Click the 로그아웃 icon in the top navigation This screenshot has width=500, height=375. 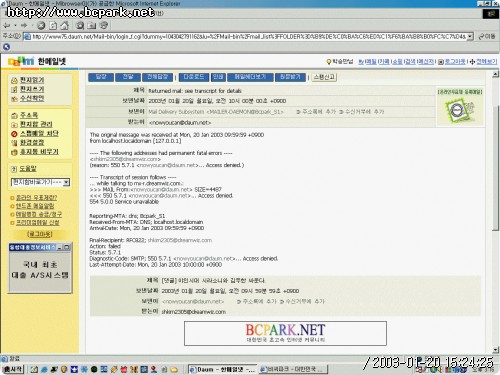point(441,62)
